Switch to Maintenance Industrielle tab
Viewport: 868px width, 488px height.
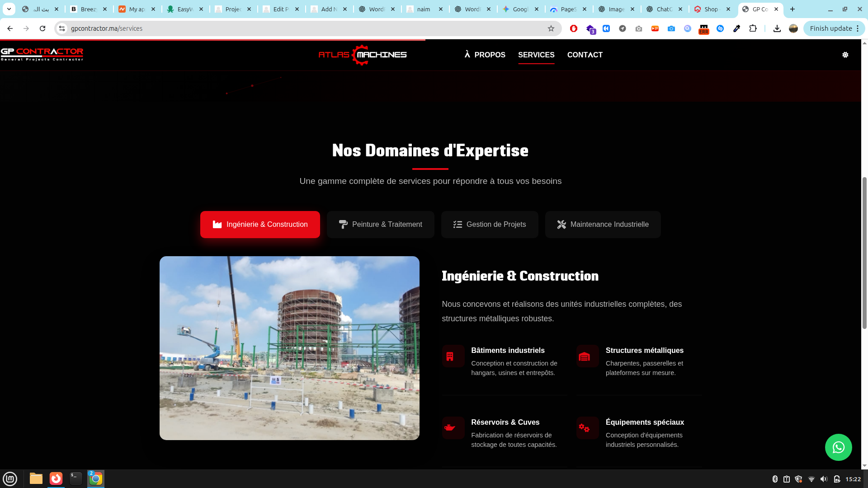tap(602, 225)
